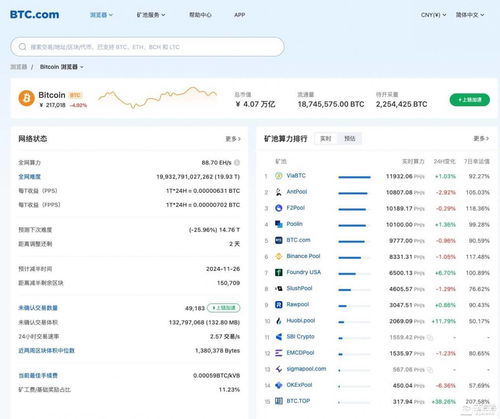The image size is (500, 419).
Task: Click the Rawpool icon
Action: tap(279, 305)
